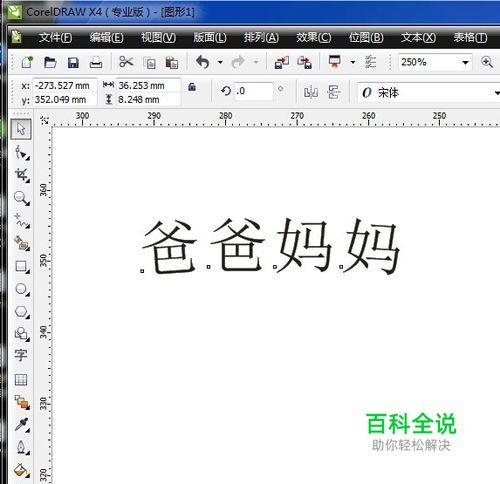Image resolution: width=500 pixels, height=484 pixels.
Task: Open a file with folder icon
Action: tap(50, 62)
